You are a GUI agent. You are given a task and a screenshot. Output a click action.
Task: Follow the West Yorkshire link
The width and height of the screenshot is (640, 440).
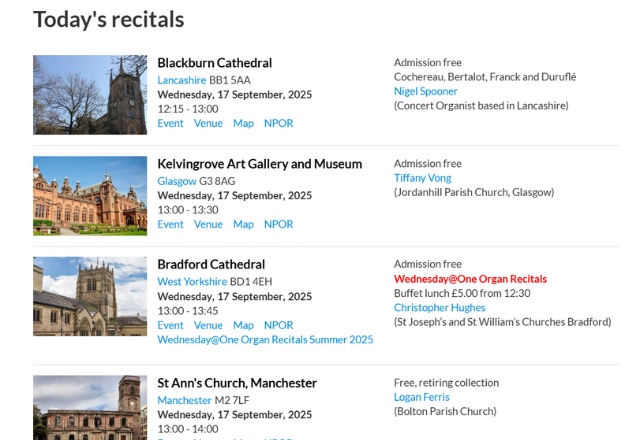click(192, 282)
